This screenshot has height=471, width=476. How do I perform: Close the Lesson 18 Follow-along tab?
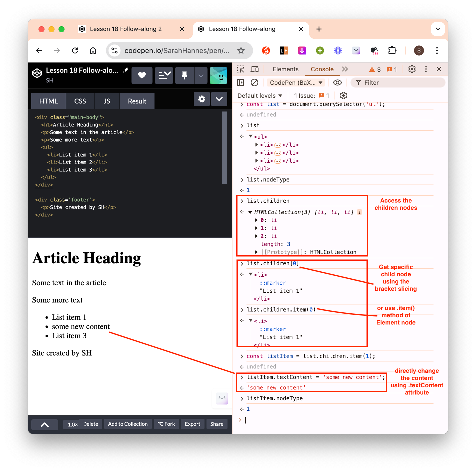(301, 29)
